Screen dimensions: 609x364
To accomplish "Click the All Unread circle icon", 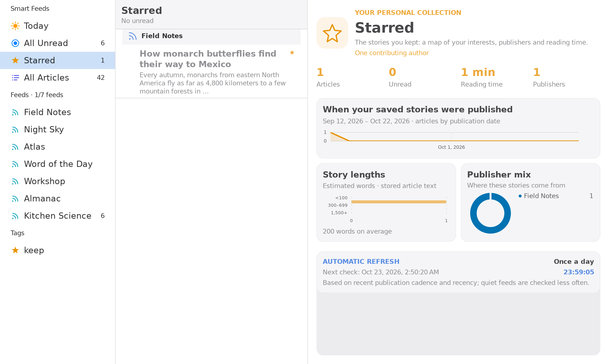I will point(15,43).
